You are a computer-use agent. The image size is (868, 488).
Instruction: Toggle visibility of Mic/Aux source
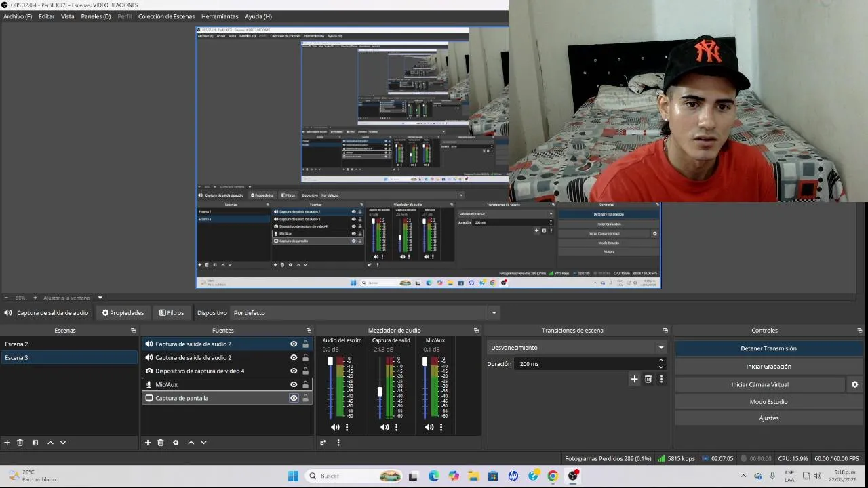point(294,385)
